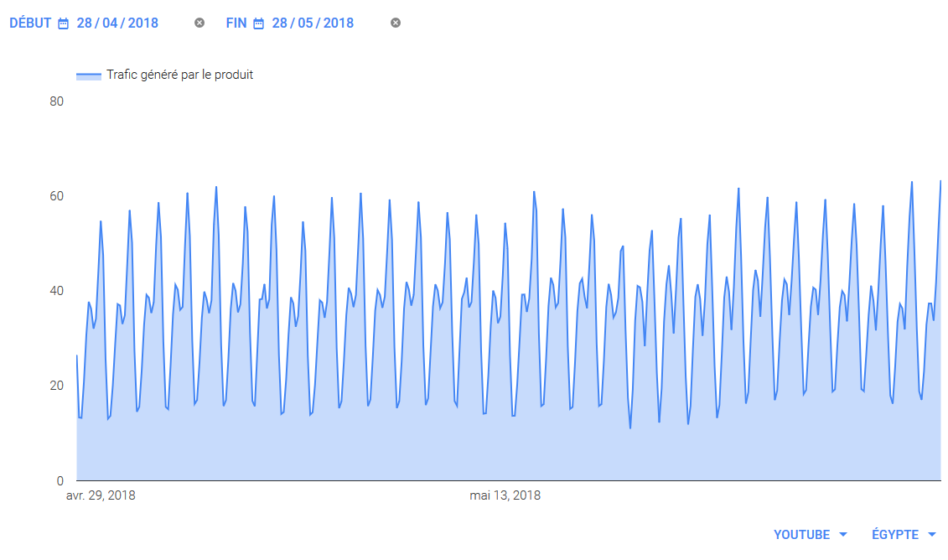Image resolution: width=948 pixels, height=560 pixels.
Task: Edit the end date field 28 / 05 / 2018
Action: click(x=313, y=23)
